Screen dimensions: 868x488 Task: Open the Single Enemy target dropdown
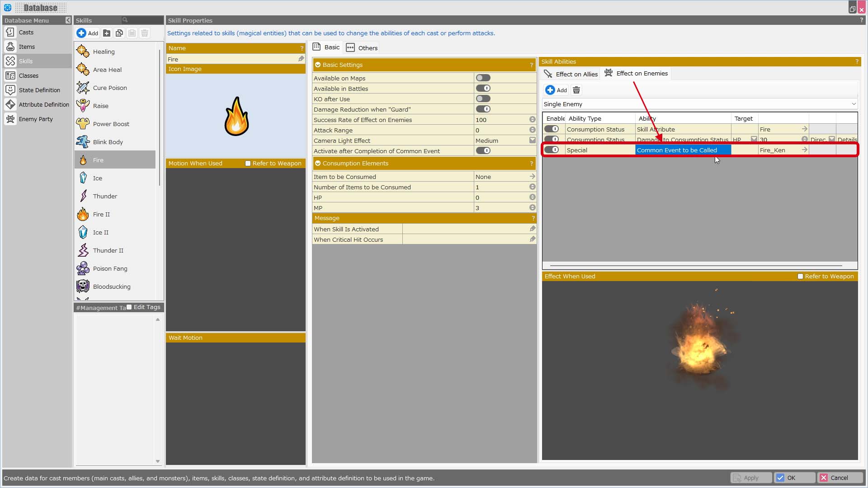tap(700, 104)
